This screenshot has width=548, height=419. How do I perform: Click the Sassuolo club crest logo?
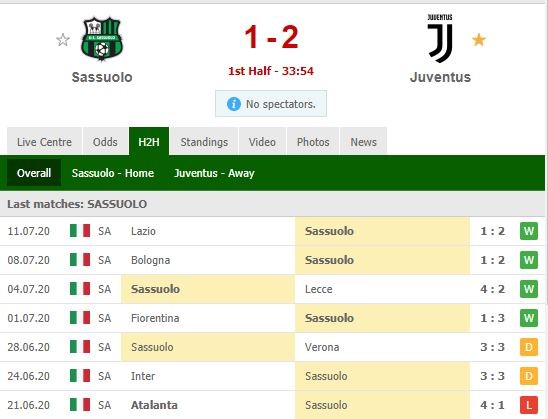pyautogui.click(x=102, y=39)
